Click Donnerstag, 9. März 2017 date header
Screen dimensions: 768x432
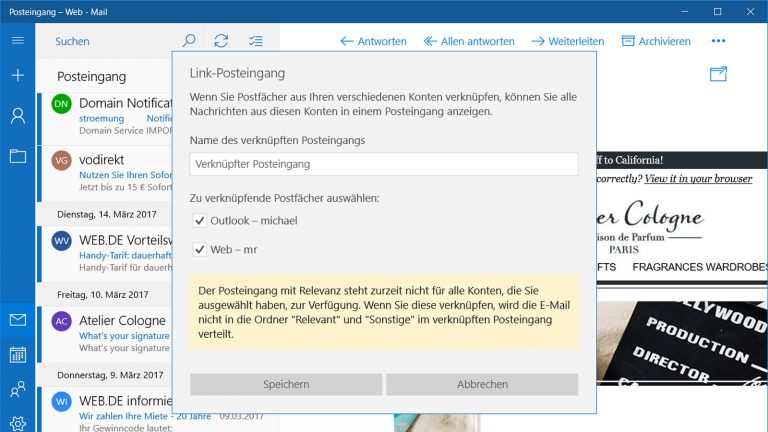110,375
